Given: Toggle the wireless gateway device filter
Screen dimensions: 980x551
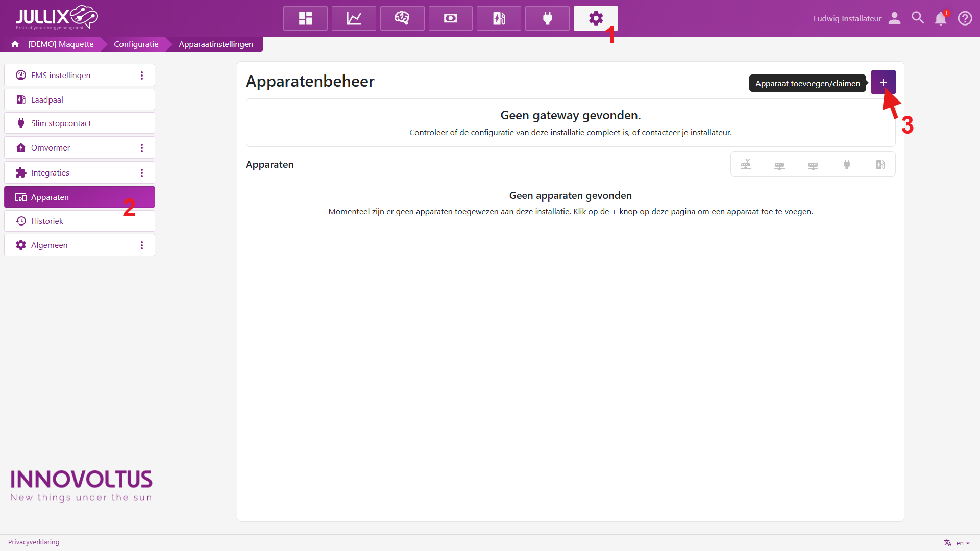Looking at the screenshot, I should click(x=746, y=164).
